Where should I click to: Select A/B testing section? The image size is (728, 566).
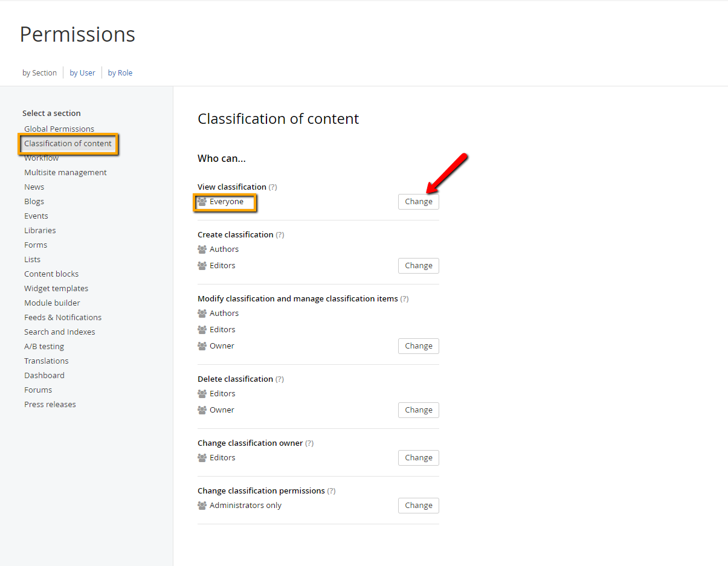[x=44, y=347]
